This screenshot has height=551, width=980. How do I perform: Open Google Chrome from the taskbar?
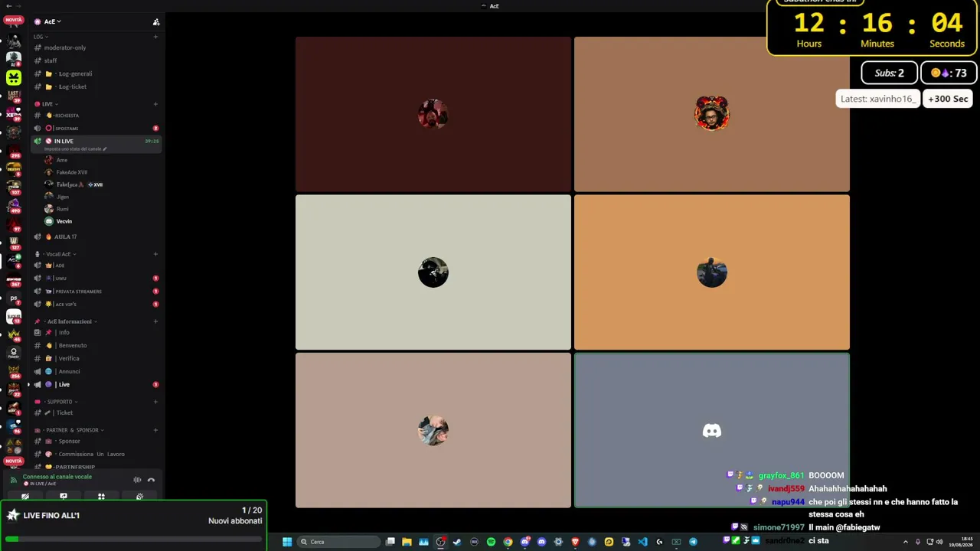(x=508, y=542)
